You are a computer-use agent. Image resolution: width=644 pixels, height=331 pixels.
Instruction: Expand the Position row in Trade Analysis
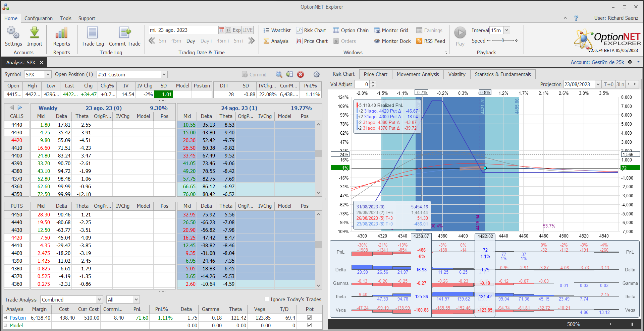point(5,318)
